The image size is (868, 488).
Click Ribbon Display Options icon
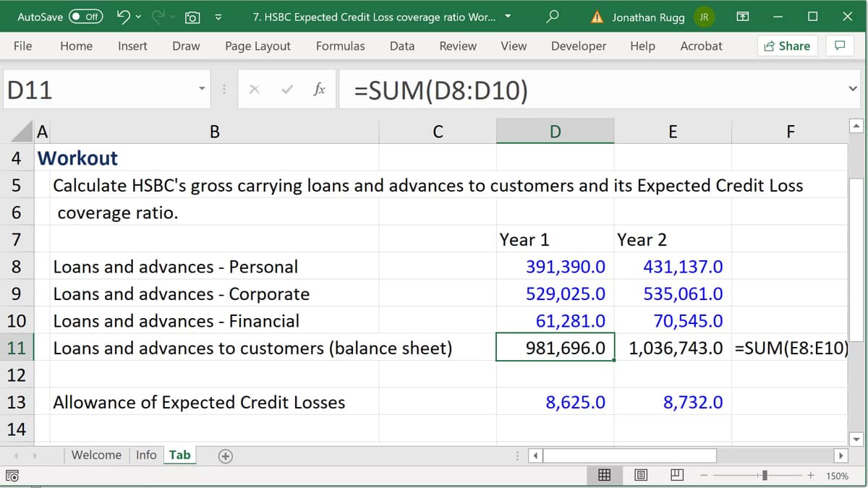(742, 17)
